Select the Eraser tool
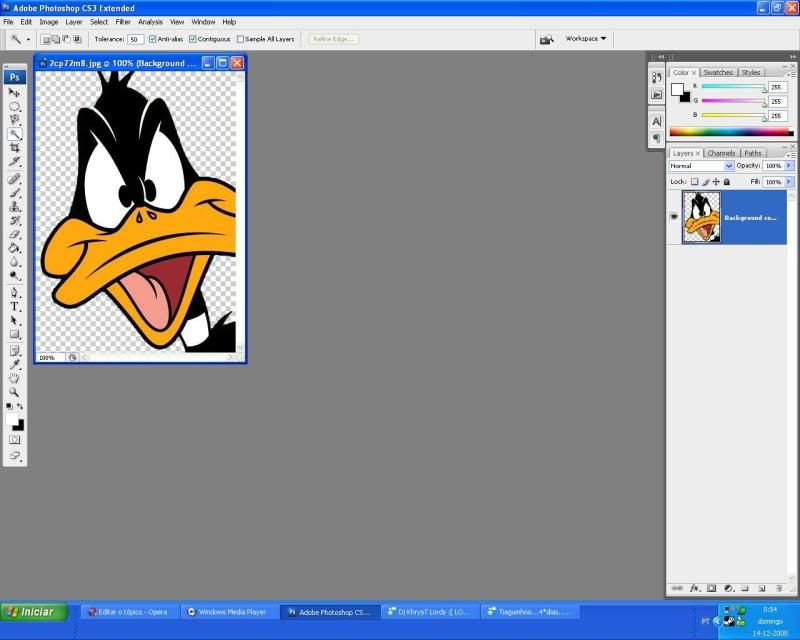The height and width of the screenshot is (640, 800). (x=14, y=234)
